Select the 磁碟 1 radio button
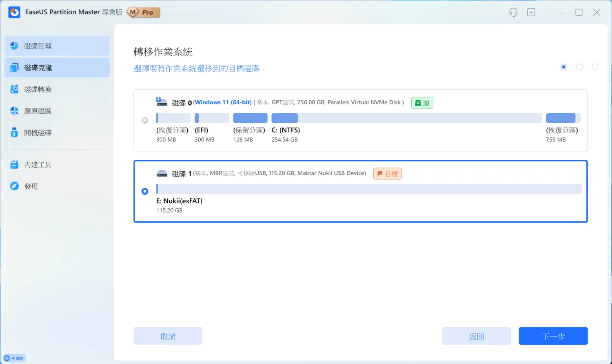The height and width of the screenshot is (364, 612). (145, 191)
